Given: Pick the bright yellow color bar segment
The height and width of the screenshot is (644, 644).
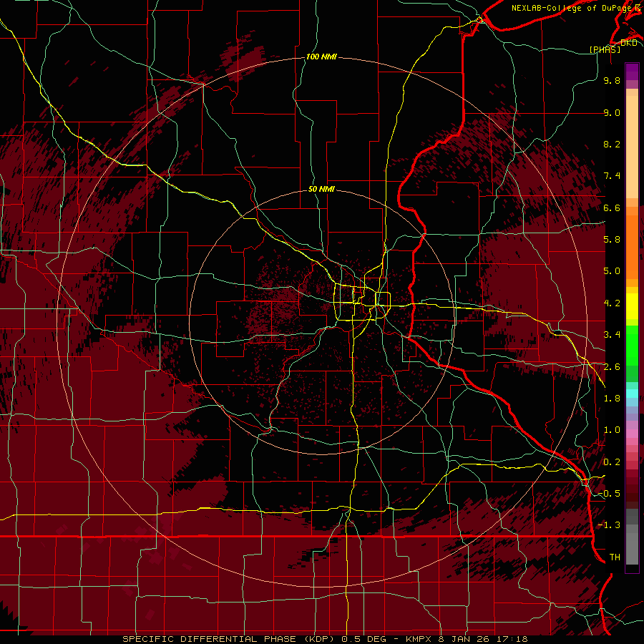Looking at the screenshot, I should (632, 306).
